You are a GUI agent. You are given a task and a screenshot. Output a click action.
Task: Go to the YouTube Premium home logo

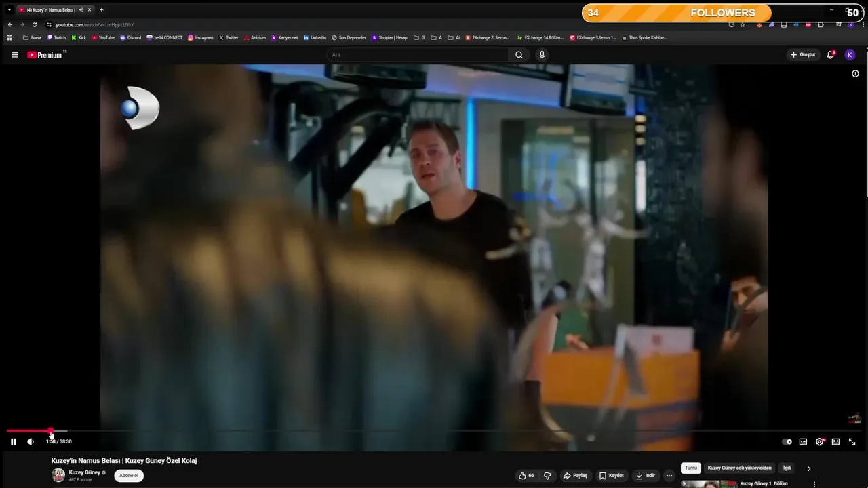point(46,55)
